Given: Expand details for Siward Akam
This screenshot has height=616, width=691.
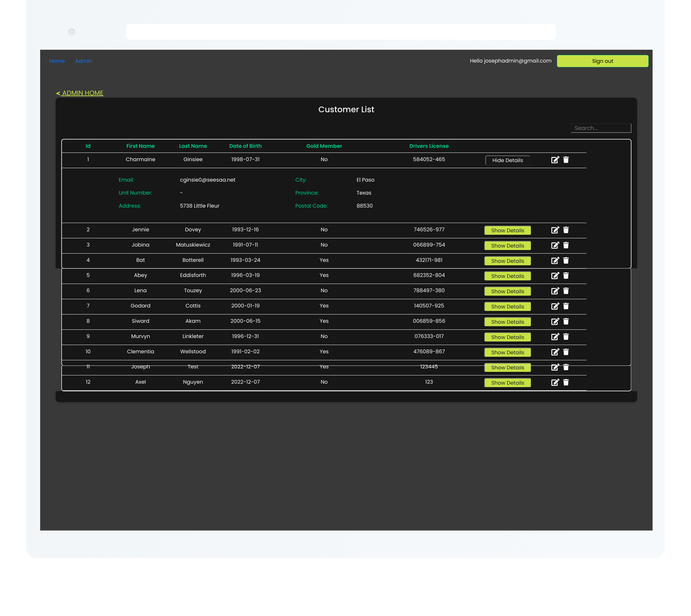Looking at the screenshot, I should point(507,322).
